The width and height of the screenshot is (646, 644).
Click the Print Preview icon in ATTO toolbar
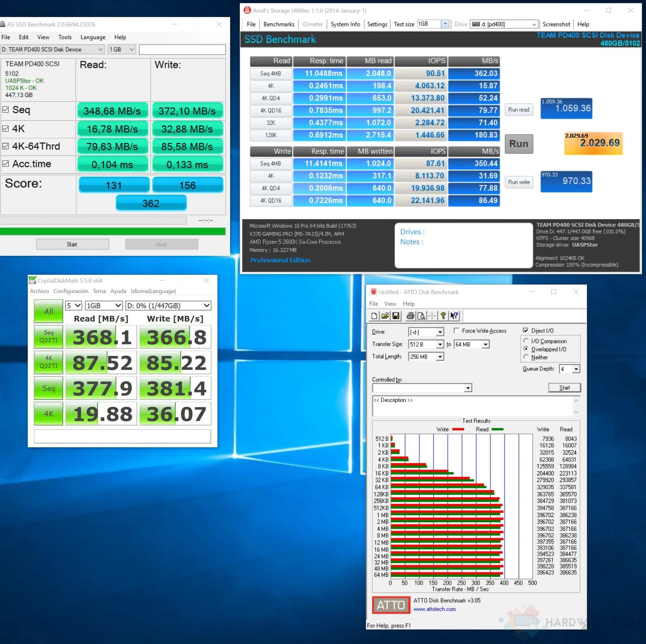421,316
